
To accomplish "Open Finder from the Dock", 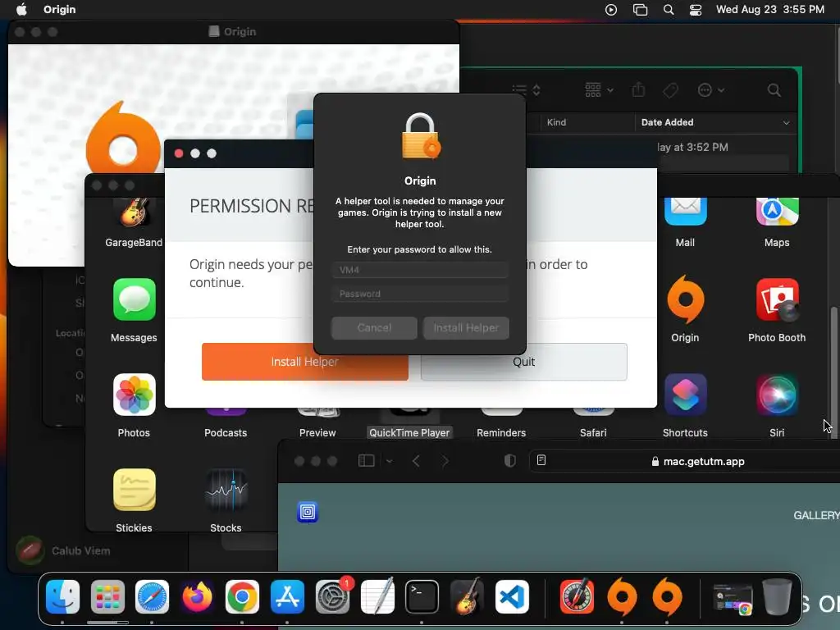I will click(62, 597).
